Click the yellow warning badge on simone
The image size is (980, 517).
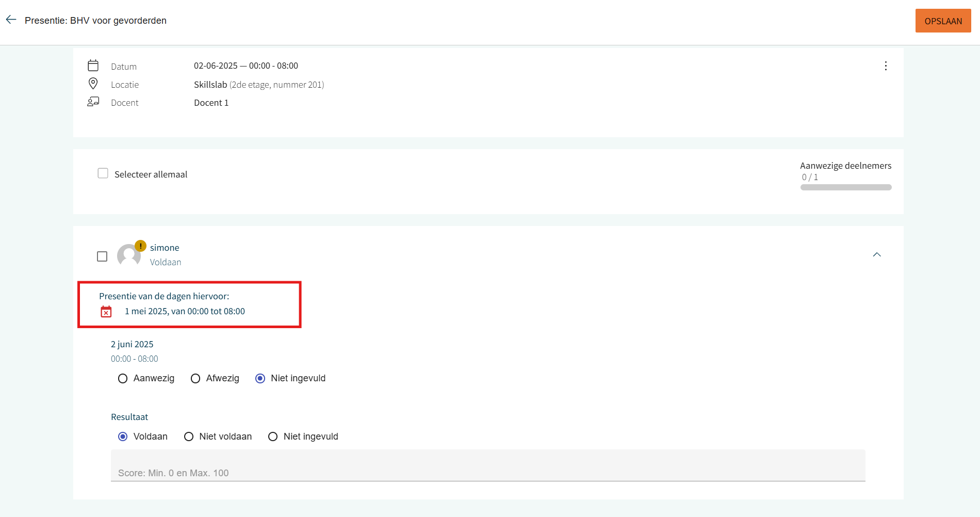pos(140,246)
